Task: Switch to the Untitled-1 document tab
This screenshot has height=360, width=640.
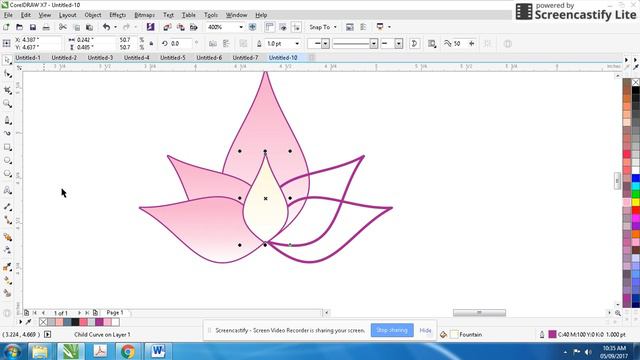Action: [28, 58]
